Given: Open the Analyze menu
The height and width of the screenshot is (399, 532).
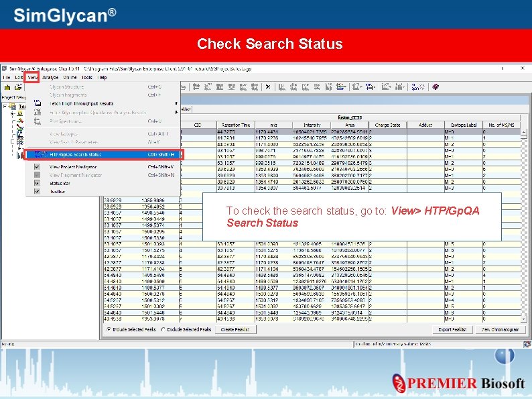Looking at the screenshot, I should tap(50, 77).
